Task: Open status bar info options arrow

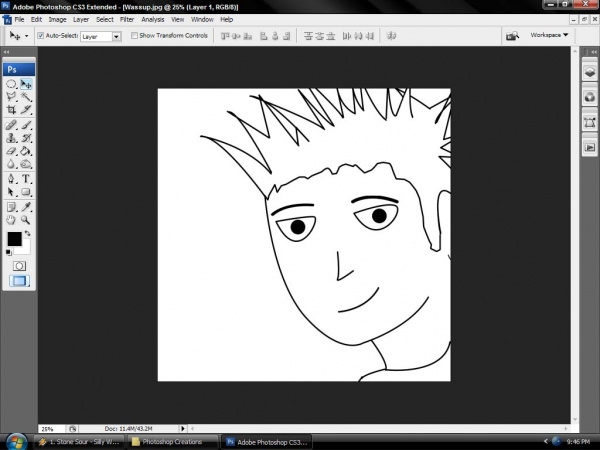Action: [183, 429]
